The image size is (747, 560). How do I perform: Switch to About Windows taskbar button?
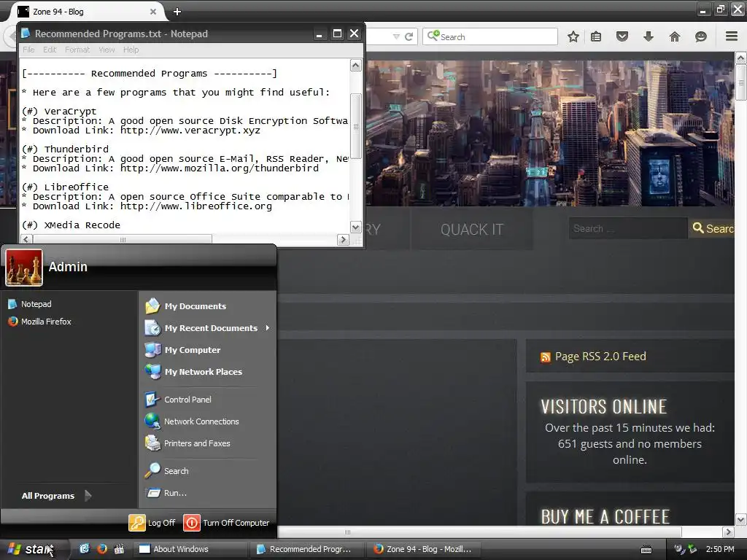point(192,549)
